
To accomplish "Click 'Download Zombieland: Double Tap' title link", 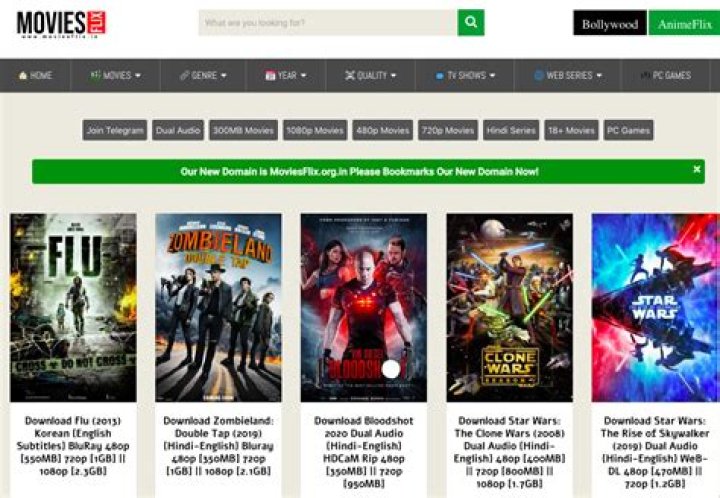I will point(219,446).
